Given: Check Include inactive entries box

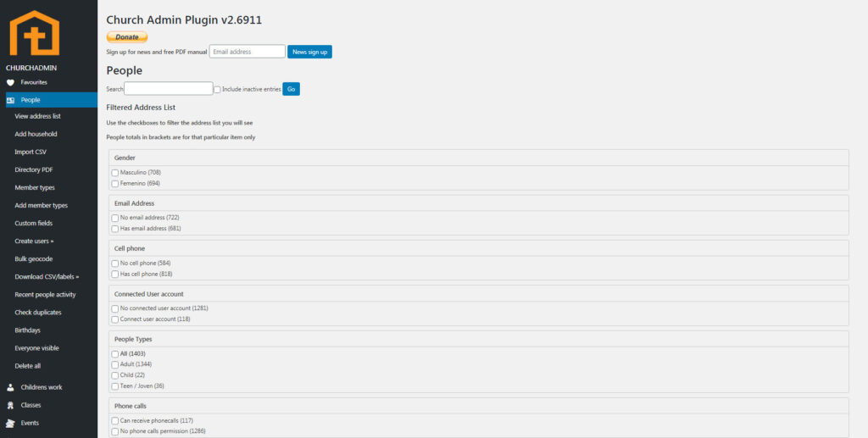Looking at the screenshot, I should click(217, 89).
